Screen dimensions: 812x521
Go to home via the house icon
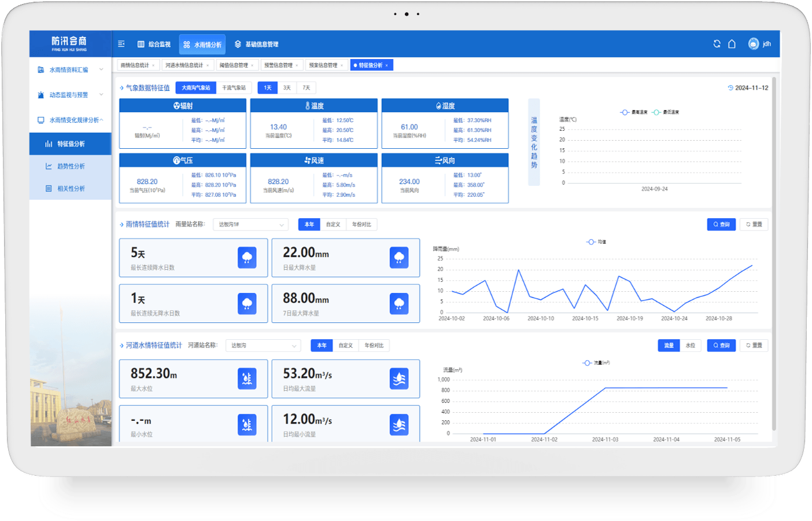pos(732,44)
